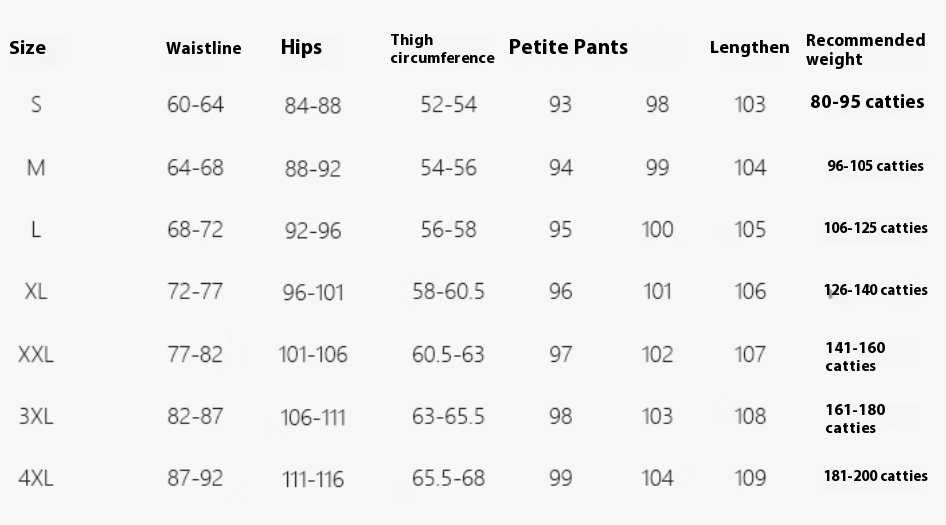Click the Recommended weight header
This screenshot has width=946, height=525.
click(x=865, y=49)
